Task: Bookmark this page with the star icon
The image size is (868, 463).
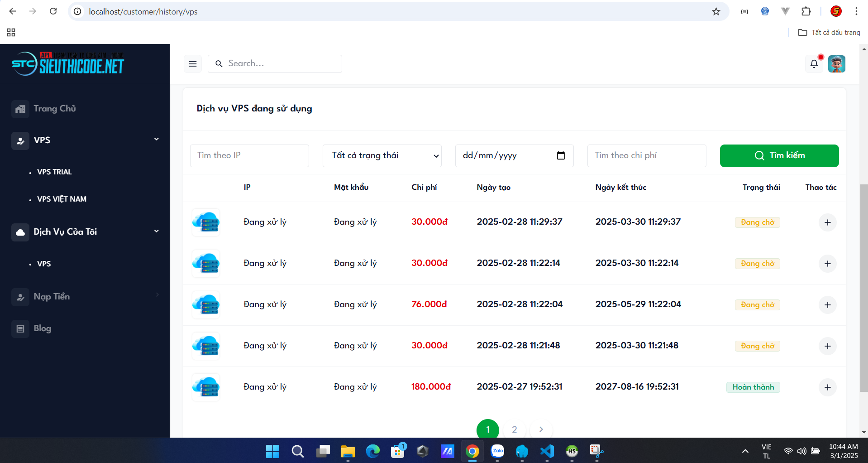Action: pos(716,11)
